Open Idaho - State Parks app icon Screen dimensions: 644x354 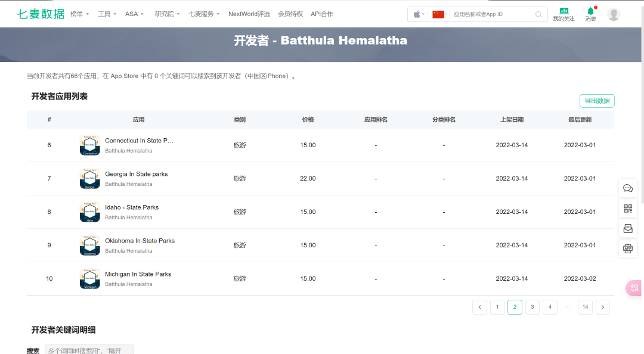pyautogui.click(x=90, y=212)
